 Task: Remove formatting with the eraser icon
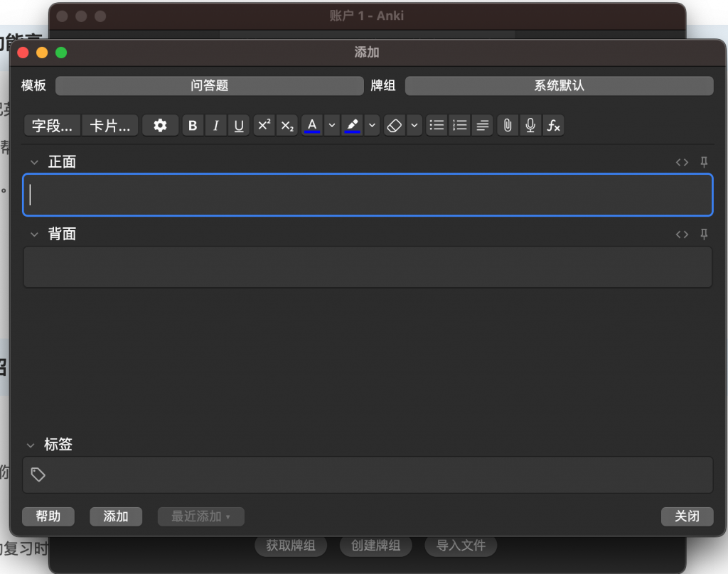pyautogui.click(x=395, y=125)
